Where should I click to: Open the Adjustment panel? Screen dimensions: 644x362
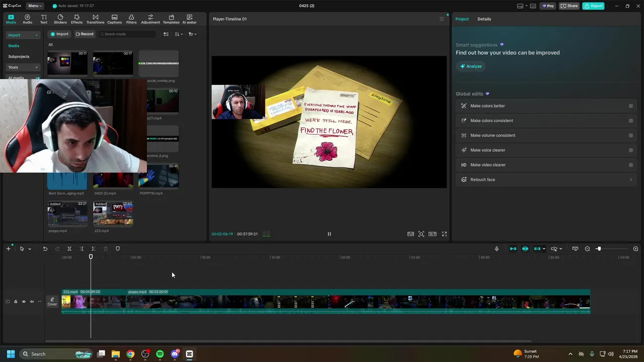tap(150, 19)
